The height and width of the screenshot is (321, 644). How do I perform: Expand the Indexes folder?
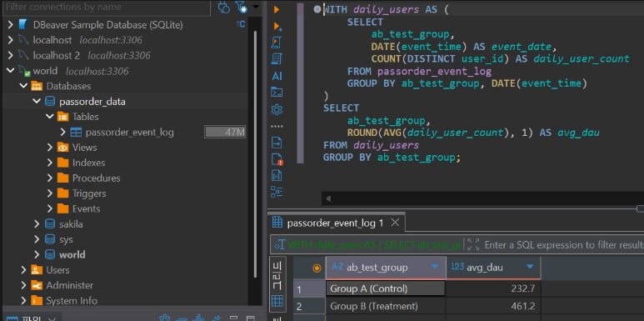pyautogui.click(x=50, y=163)
